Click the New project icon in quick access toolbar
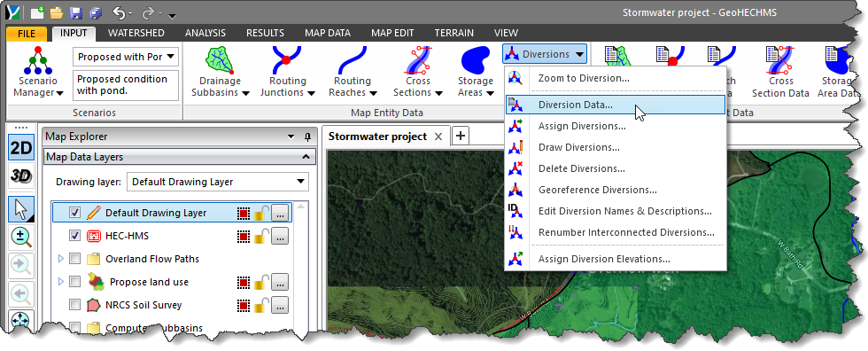Image resolution: width=868 pixels, height=351 pixels. click(x=37, y=12)
